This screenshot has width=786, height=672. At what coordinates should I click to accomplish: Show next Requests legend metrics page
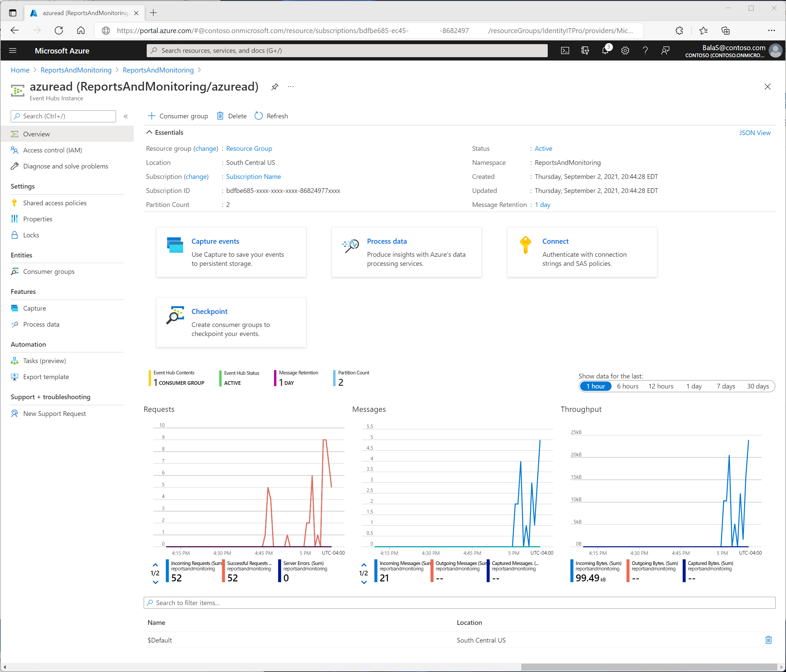[x=155, y=582]
